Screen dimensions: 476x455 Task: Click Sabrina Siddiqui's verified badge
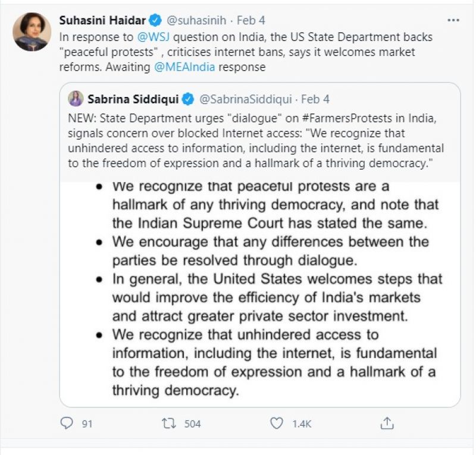pos(188,99)
